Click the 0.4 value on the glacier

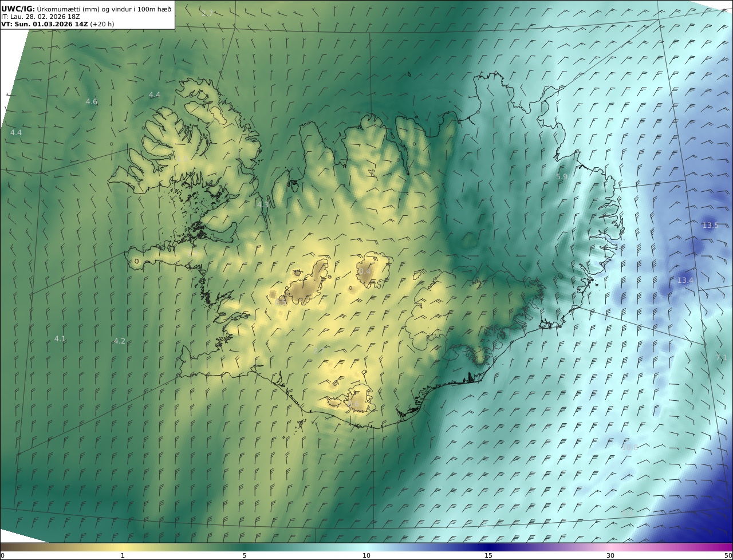click(364, 271)
